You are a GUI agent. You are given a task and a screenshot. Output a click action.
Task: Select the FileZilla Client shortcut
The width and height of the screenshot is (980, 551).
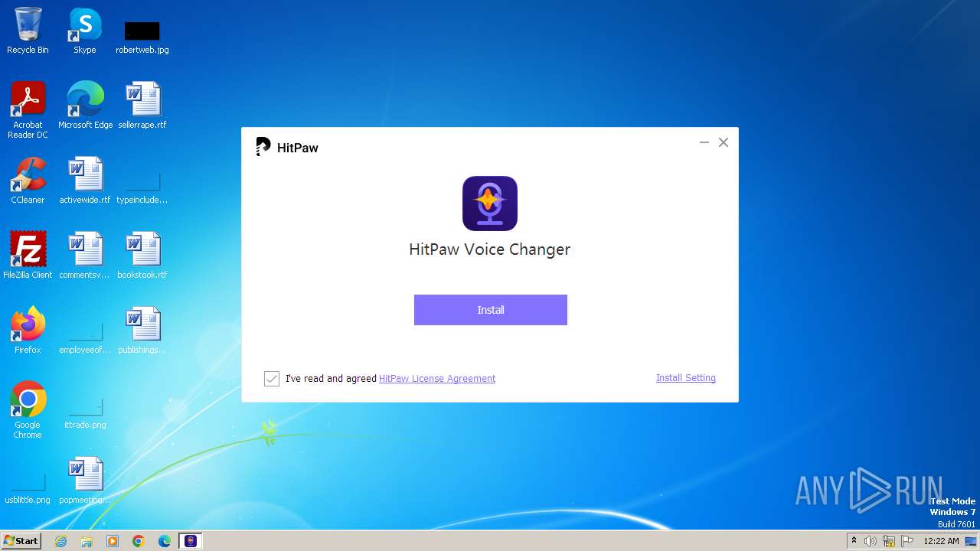(x=28, y=256)
